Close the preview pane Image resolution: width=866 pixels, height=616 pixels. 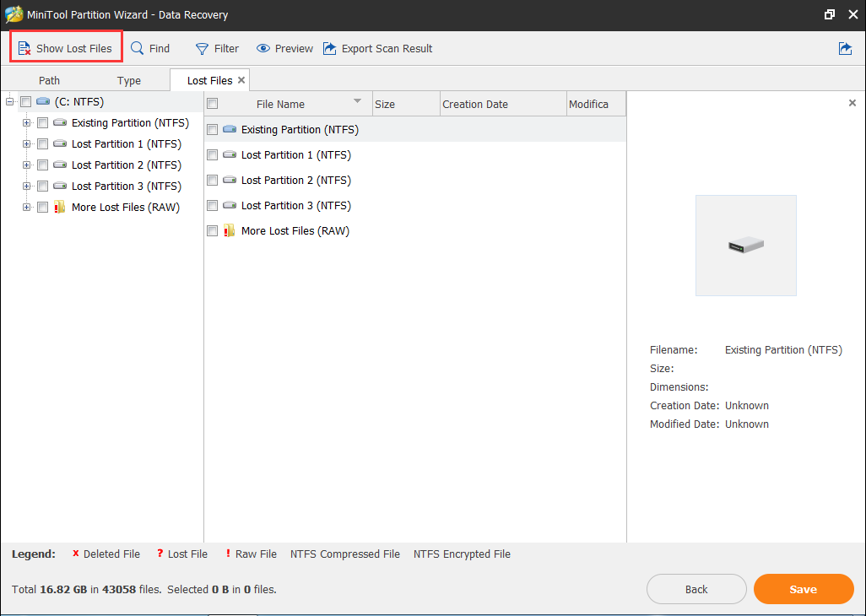(852, 103)
